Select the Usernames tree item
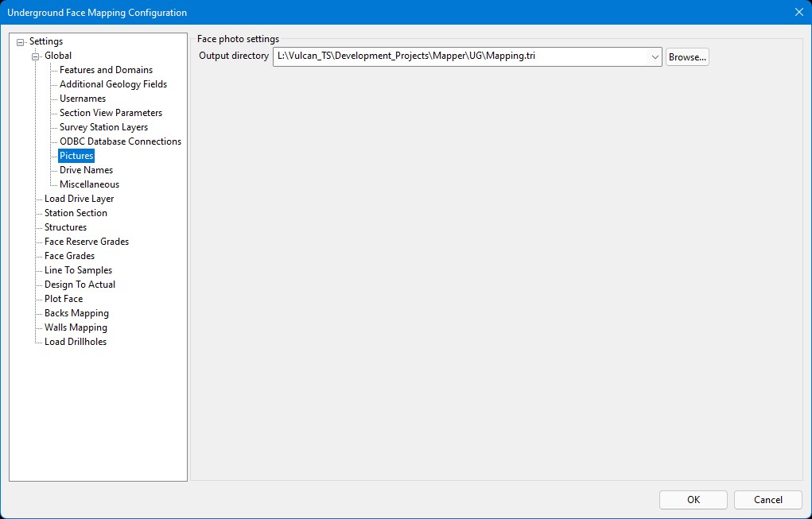Viewport: 812px width, 519px height. 83,99
